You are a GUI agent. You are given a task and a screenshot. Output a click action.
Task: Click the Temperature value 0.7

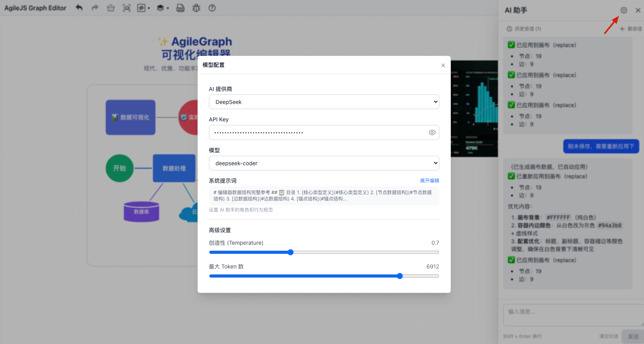point(435,243)
